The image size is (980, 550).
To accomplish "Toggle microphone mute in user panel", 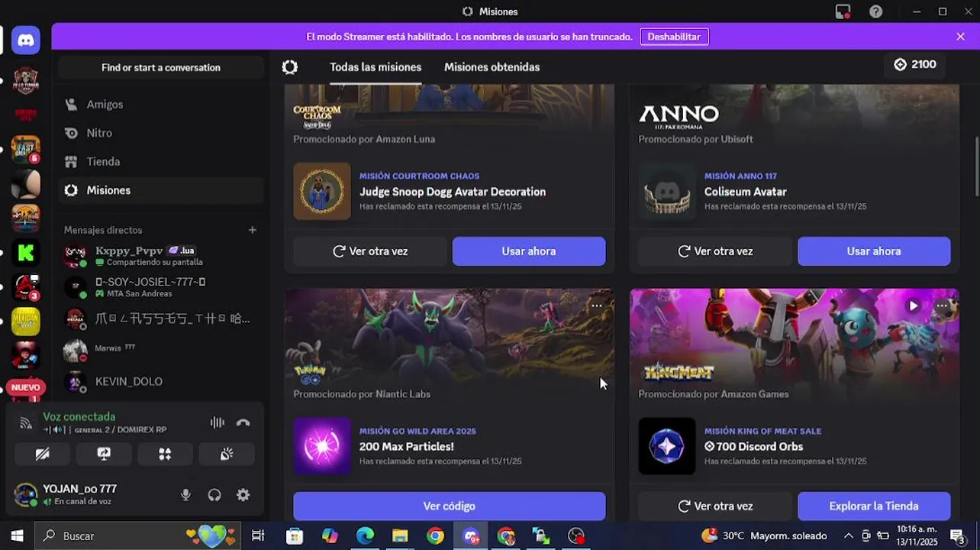I will [185, 495].
